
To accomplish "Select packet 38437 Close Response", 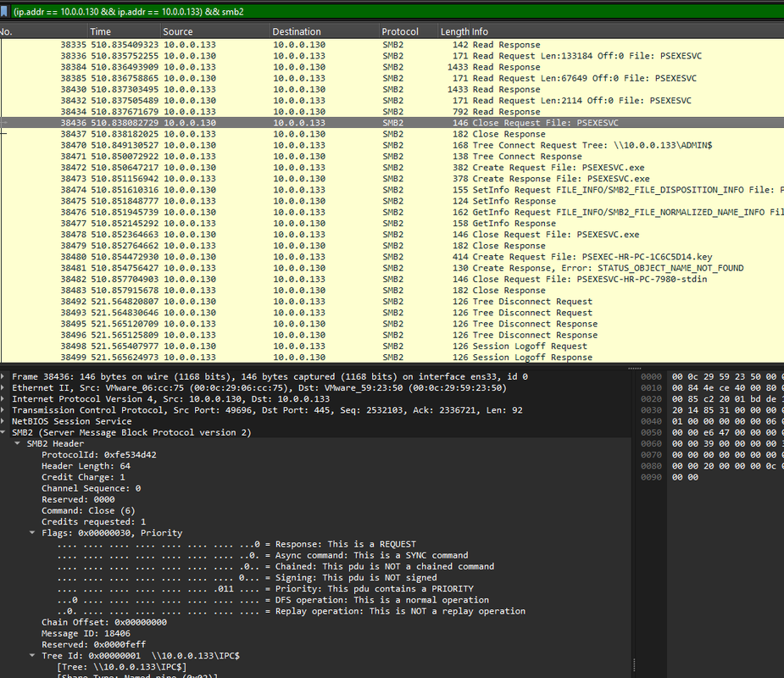I will pos(392,134).
